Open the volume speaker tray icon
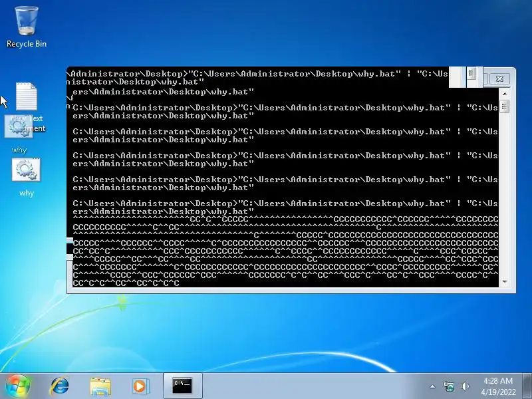Screen dimensions: 532x399 465,386
